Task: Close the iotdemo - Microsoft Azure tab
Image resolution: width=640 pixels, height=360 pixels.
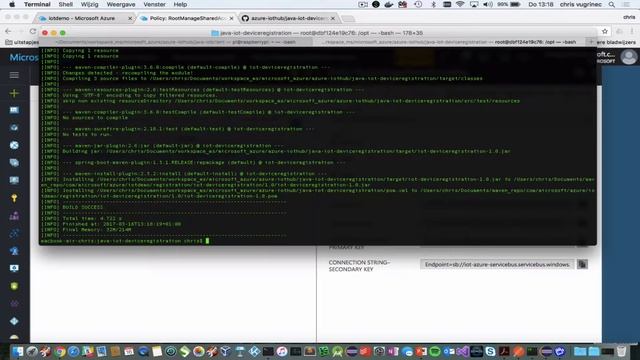Action: point(130,18)
